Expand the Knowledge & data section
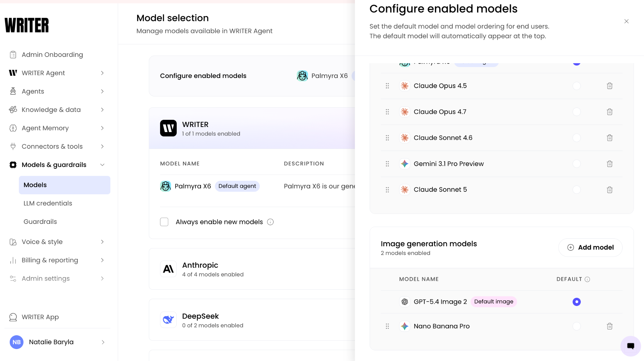644x361 pixels. tap(102, 110)
